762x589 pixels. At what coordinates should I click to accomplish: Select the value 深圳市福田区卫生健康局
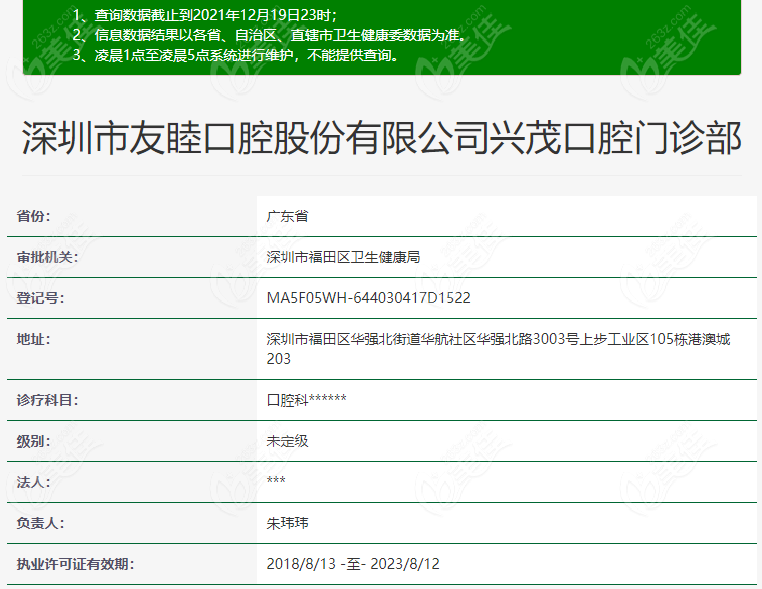[x=343, y=257]
